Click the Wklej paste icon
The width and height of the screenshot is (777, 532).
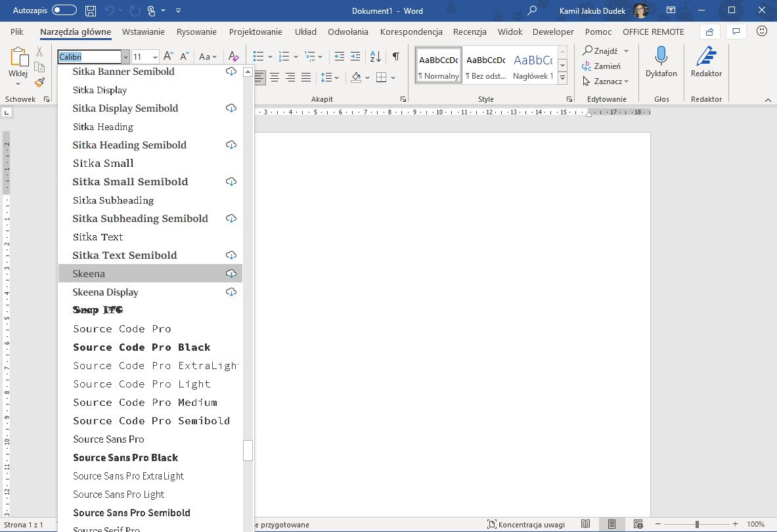pyautogui.click(x=19, y=57)
